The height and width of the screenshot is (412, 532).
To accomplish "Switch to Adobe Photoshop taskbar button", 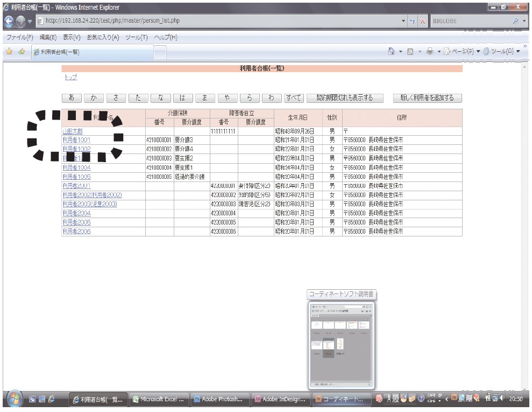I will 220,400.
